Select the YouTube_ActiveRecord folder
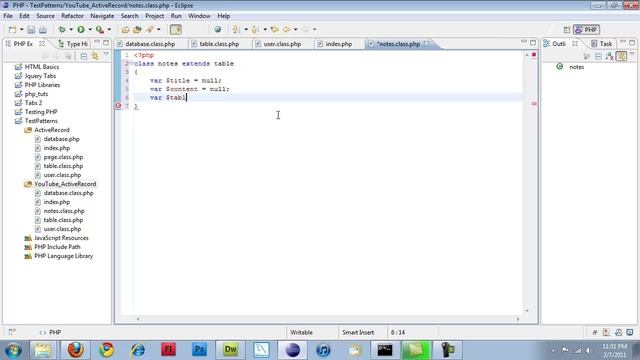The width and height of the screenshot is (640, 360). click(65, 184)
